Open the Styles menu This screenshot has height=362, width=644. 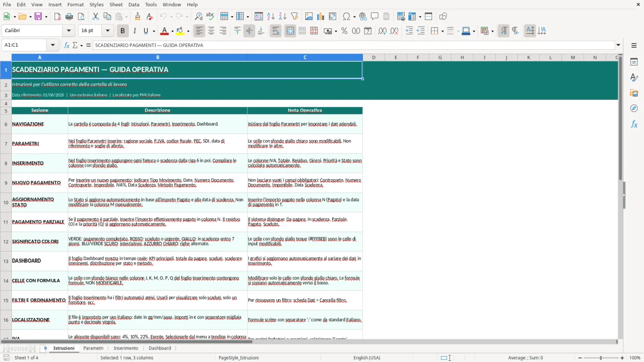click(97, 4)
